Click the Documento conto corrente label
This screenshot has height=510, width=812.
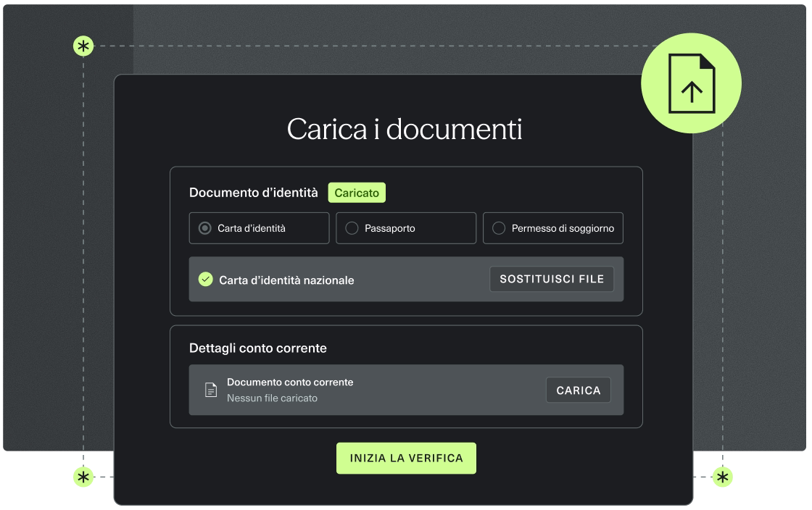290,382
